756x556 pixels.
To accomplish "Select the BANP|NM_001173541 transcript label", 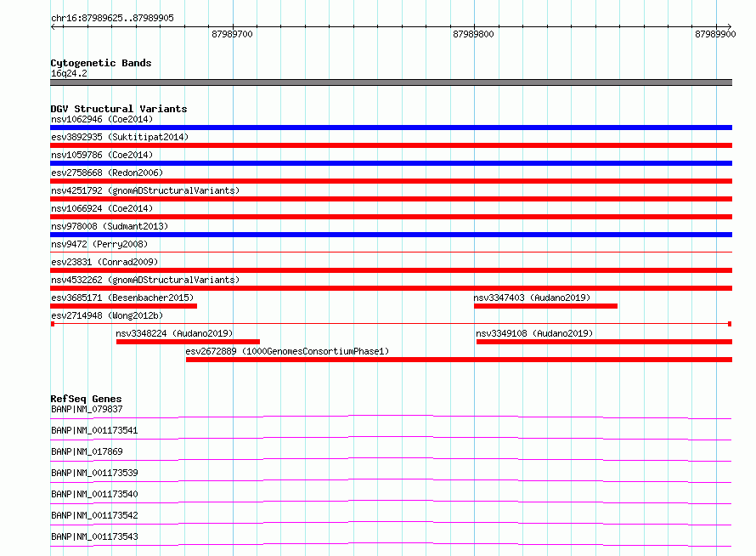I will tap(94, 430).
